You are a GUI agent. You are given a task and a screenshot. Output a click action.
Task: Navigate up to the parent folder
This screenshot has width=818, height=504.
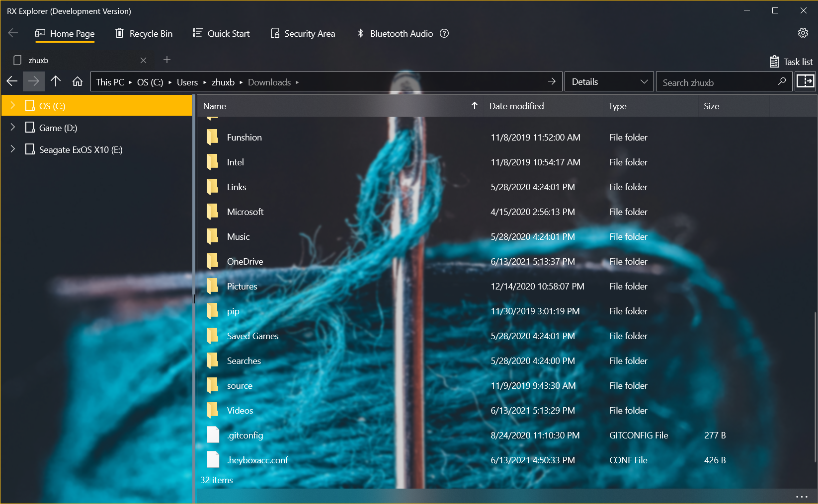56,81
